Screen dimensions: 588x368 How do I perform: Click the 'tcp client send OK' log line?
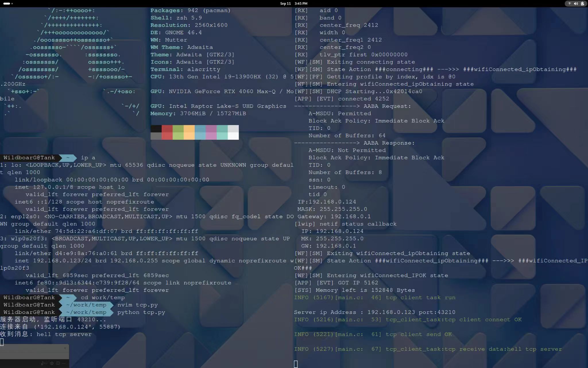click(x=373, y=334)
